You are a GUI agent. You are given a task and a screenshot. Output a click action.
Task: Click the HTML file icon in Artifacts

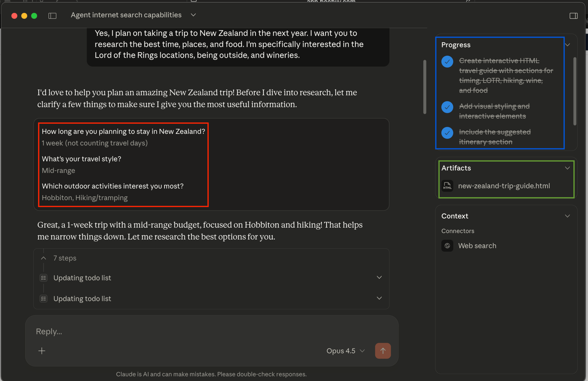click(447, 186)
